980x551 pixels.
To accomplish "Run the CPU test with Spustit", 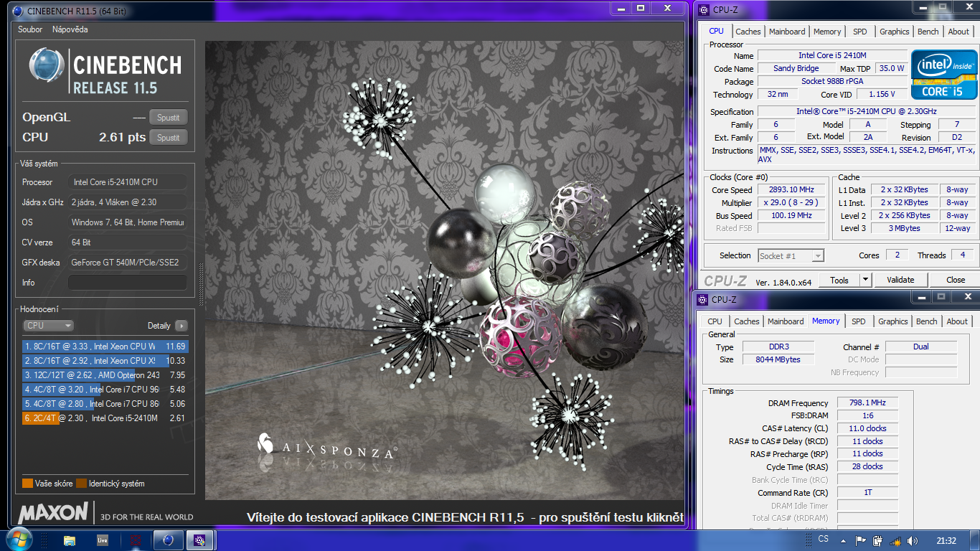I will 169,138.
